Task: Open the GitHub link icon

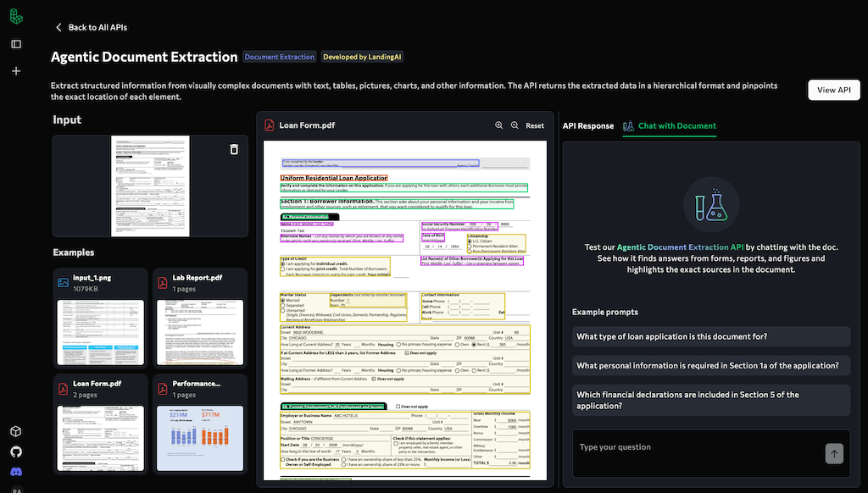Action: [x=16, y=451]
